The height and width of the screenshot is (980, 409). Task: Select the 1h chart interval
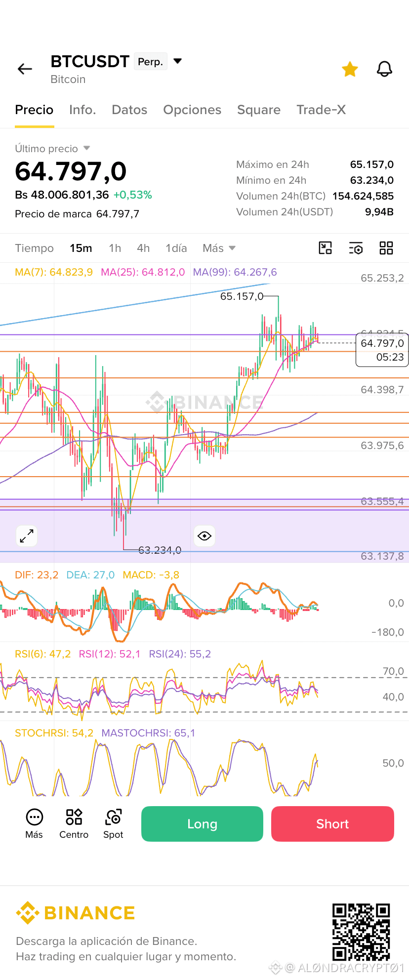[115, 248]
